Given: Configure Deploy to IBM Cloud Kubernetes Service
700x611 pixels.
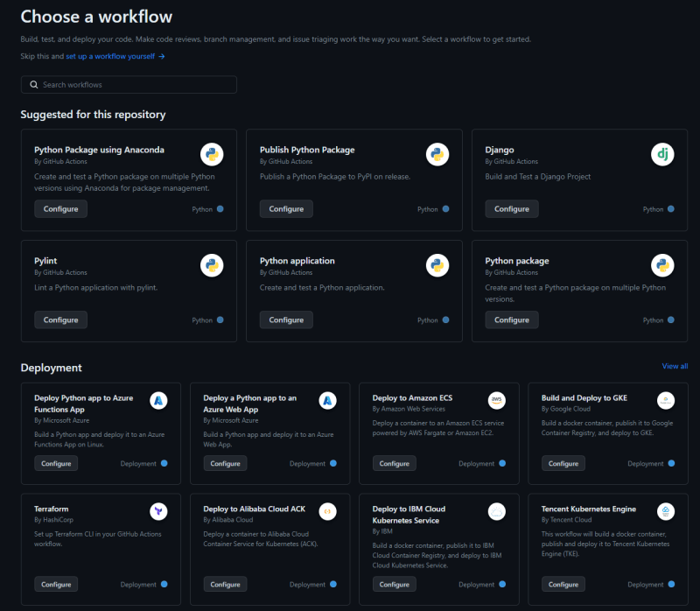Looking at the screenshot, I should [395, 584].
